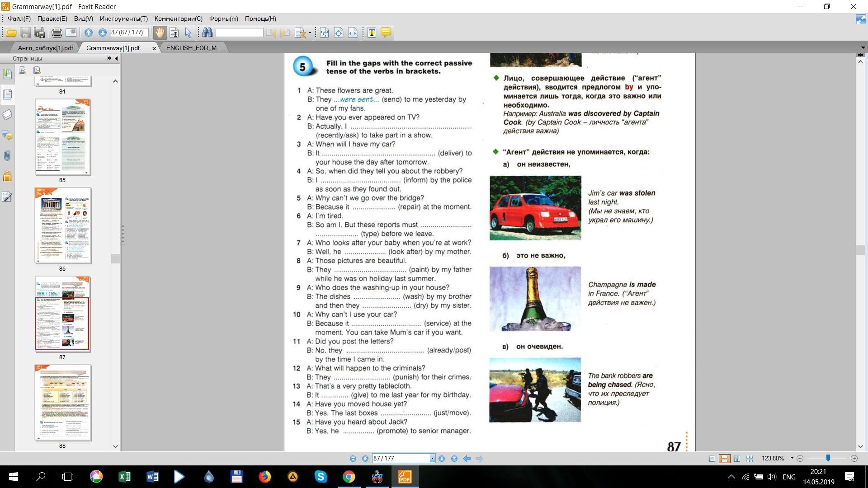Click the Fit Page icon

pyautogui.click(x=339, y=33)
